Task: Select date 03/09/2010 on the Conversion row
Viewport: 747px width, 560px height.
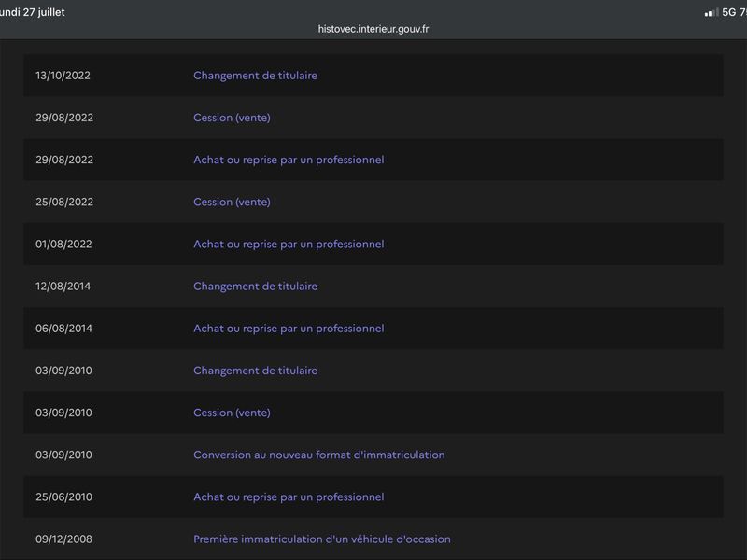Action: coord(63,455)
